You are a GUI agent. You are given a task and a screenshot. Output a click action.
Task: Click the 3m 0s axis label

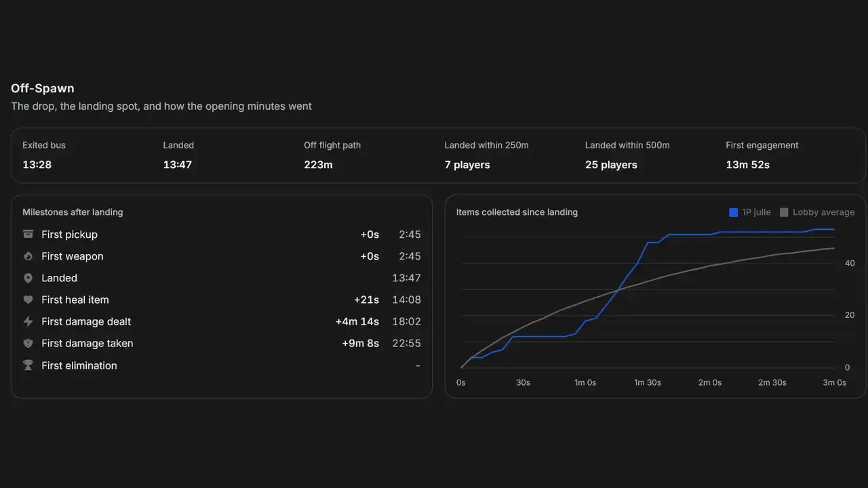(x=835, y=382)
